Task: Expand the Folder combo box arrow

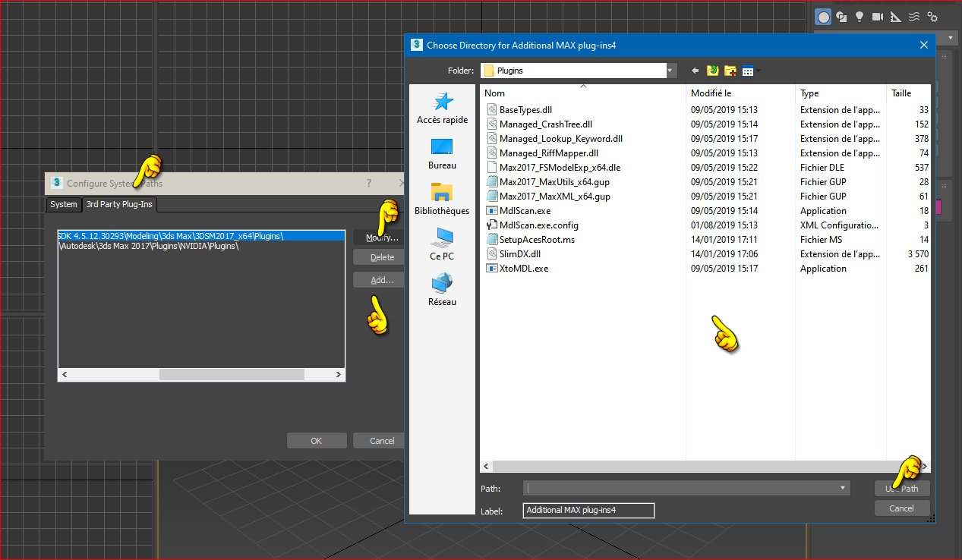Action: [x=670, y=71]
